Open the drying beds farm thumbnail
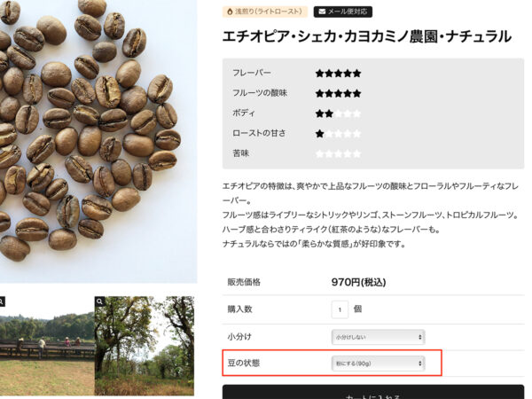The width and height of the screenshot is (532, 399). coord(47,346)
